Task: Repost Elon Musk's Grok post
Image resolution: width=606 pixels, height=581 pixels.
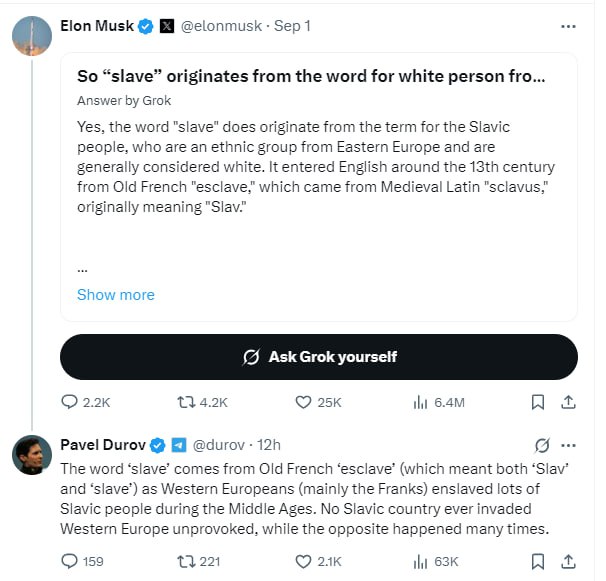Action: click(203, 402)
